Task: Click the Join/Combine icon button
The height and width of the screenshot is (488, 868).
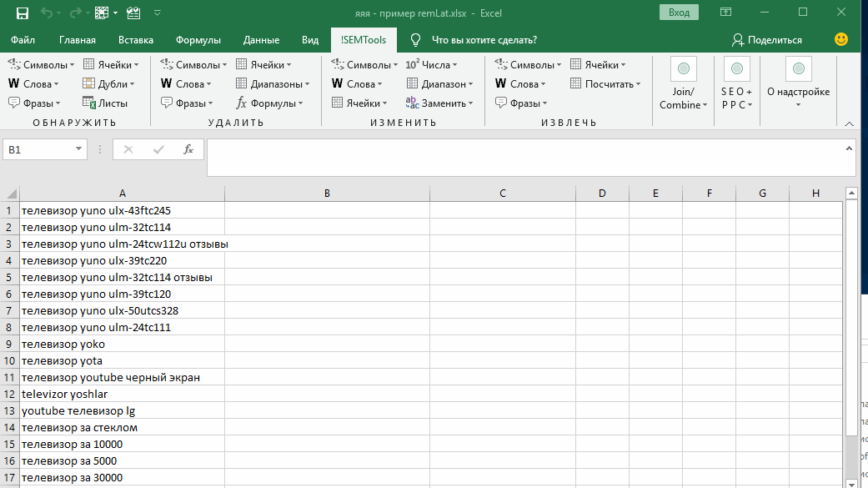Action: click(683, 69)
